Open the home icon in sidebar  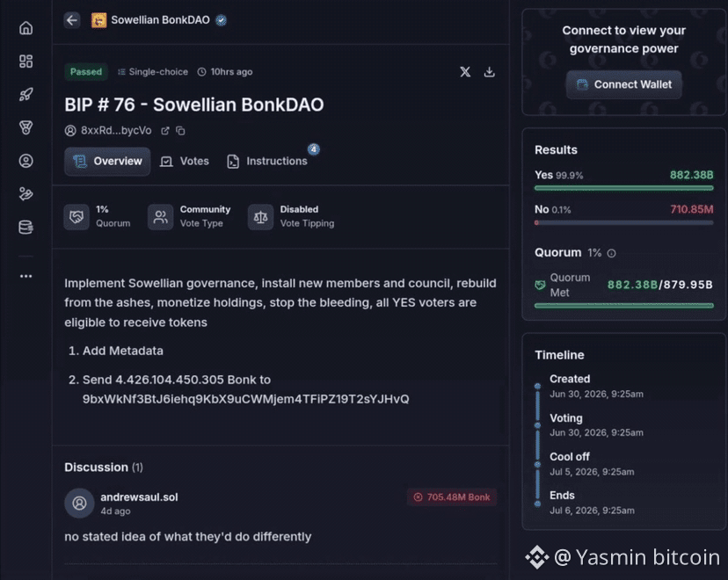(x=26, y=28)
